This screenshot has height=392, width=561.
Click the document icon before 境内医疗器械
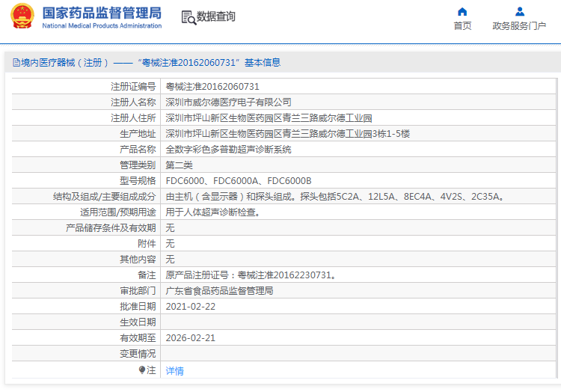[16, 63]
